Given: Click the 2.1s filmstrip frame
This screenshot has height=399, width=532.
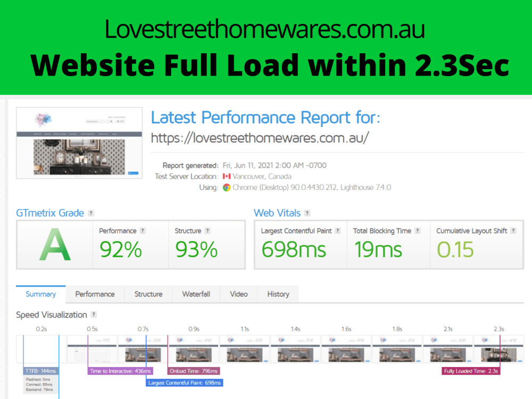Looking at the screenshot, I should pyautogui.click(x=448, y=349).
